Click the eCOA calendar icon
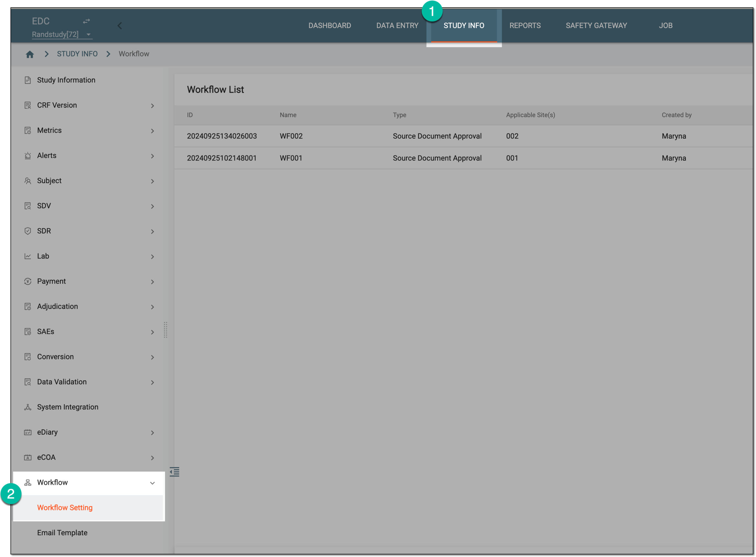756x557 pixels. 28,458
